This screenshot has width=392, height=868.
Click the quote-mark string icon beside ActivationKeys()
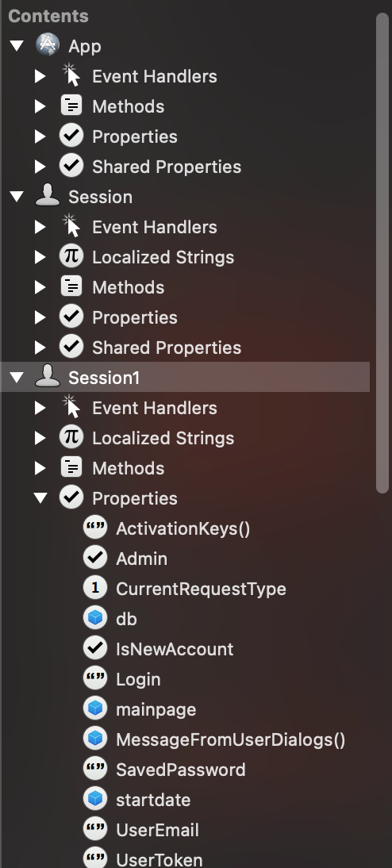[x=95, y=528]
